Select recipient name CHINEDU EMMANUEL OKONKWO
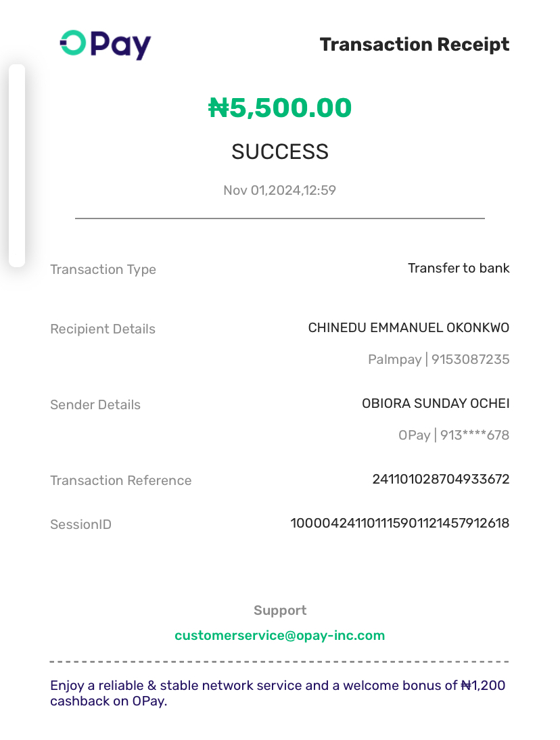Viewport: 560px width, 740px height. click(409, 327)
